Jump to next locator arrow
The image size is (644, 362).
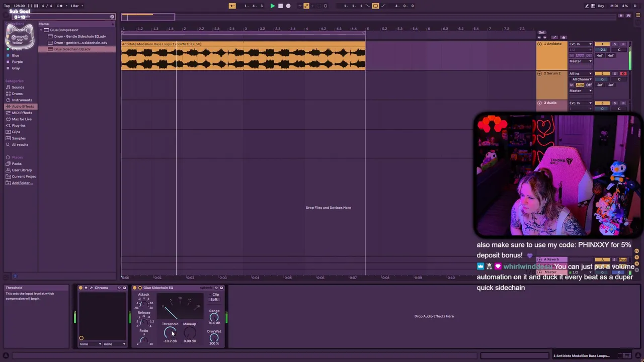(x=544, y=38)
